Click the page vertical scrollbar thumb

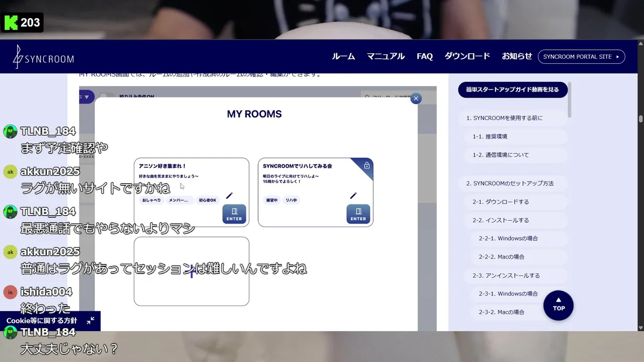pyautogui.click(x=640, y=119)
